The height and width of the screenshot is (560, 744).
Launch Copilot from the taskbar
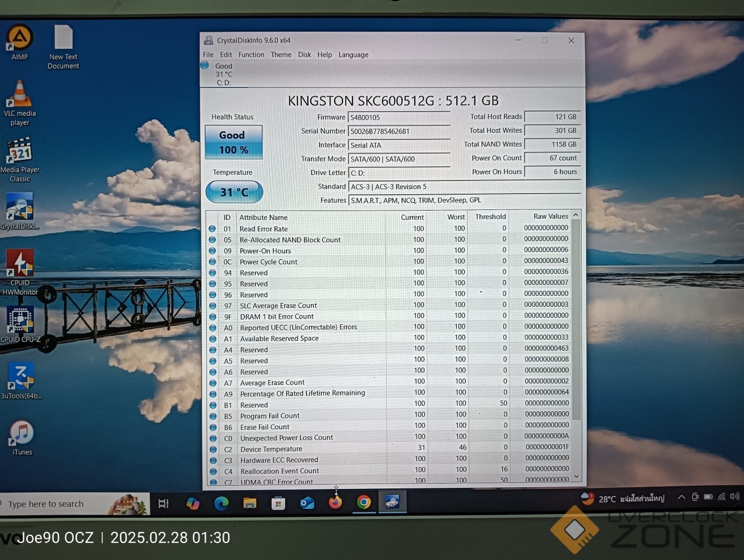tap(193, 503)
